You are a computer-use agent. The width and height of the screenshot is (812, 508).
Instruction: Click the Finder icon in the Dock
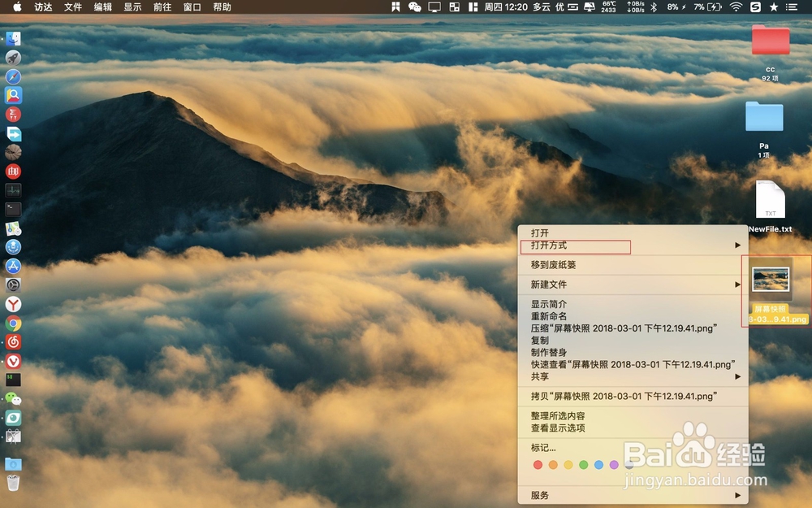coord(13,38)
